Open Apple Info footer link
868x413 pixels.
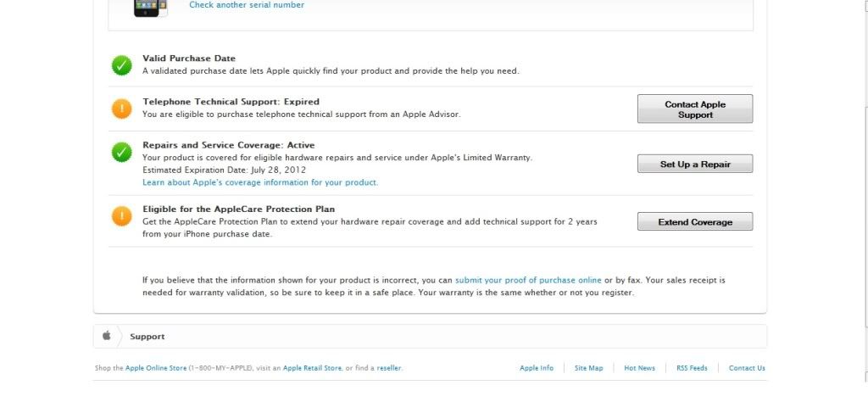tap(537, 368)
